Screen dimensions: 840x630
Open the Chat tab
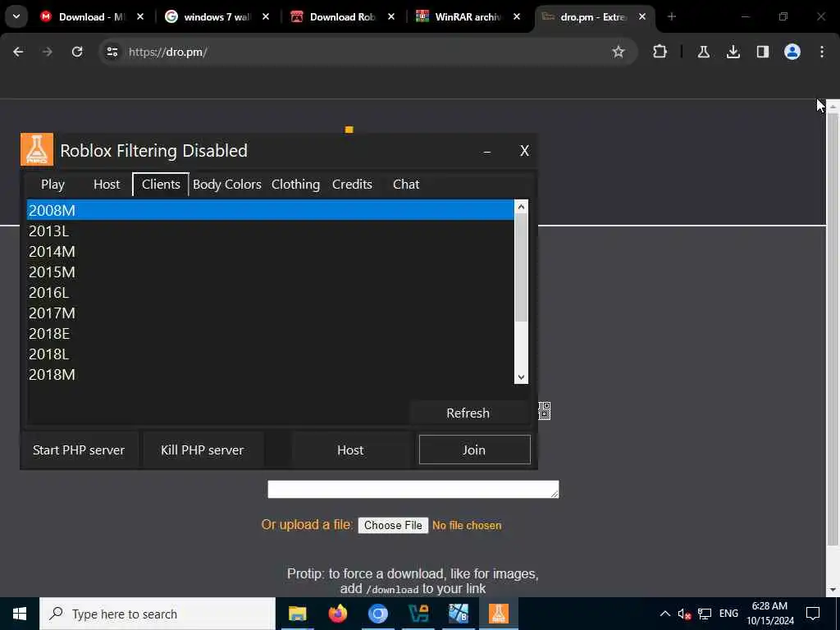point(406,185)
